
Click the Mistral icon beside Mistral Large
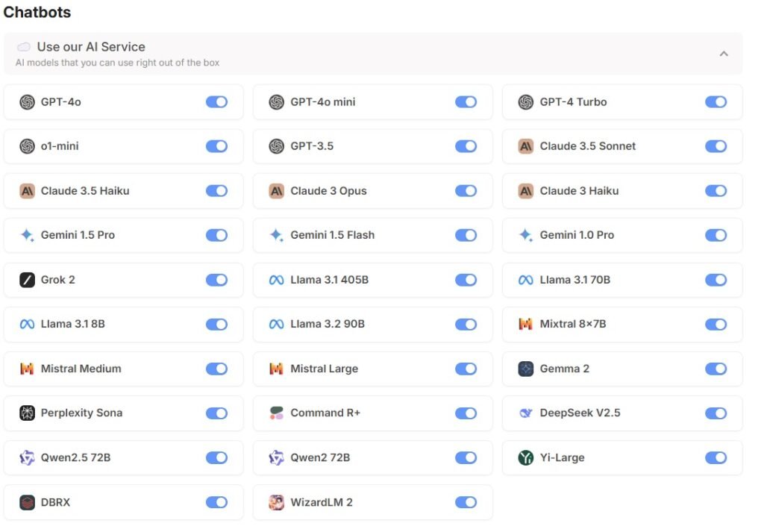[276, 369]
